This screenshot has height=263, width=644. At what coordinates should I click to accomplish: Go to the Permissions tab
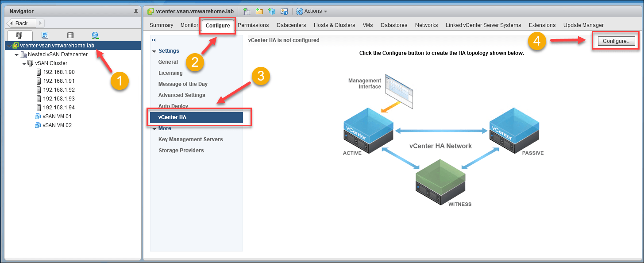pos(253,25)
